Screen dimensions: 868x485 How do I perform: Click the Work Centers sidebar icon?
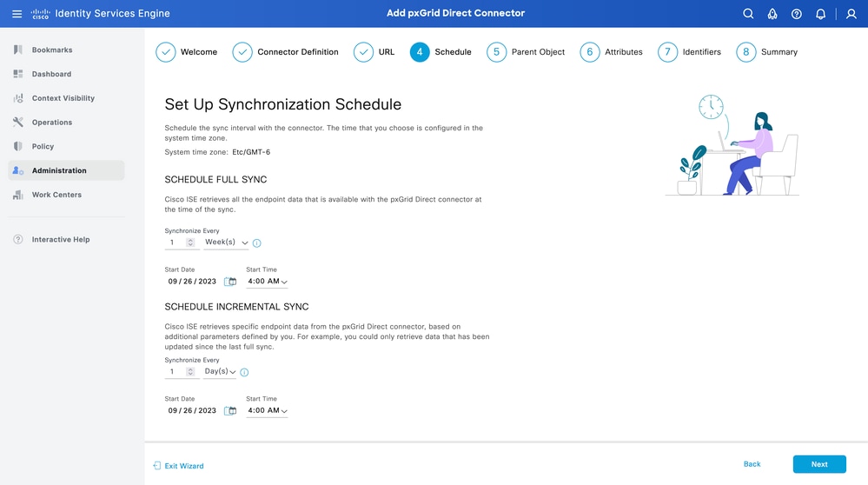click(17, 195)
